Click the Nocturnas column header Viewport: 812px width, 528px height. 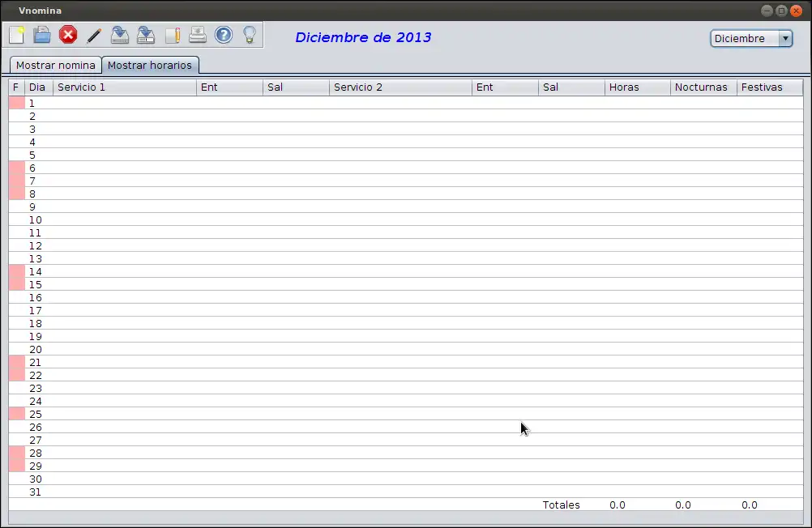click(x=703, y=87)
